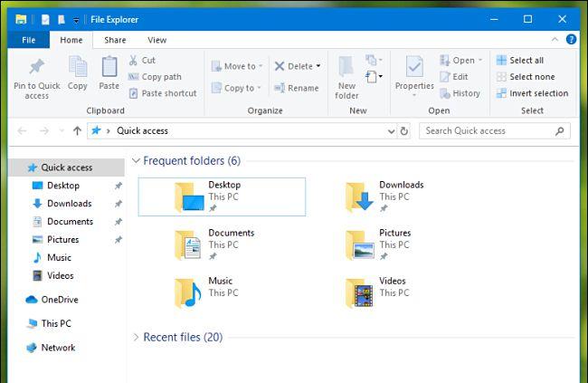Click Select none
588x383 pixels.
click(526, 77)
